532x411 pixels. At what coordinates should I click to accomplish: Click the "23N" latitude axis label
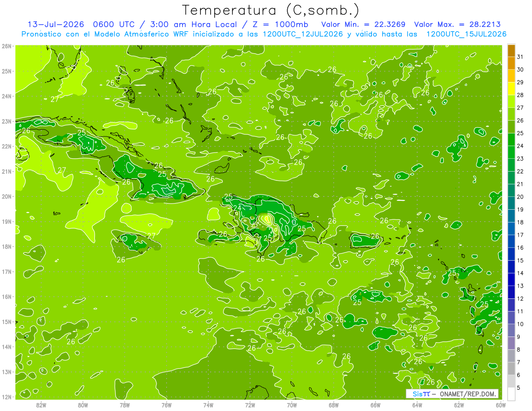pyautogui.click(x=6, y=121)
